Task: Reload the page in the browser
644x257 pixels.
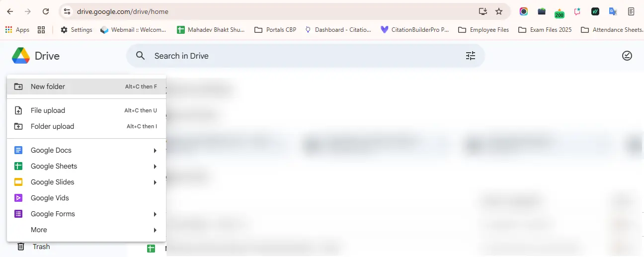Action: (x=46, y=11)
